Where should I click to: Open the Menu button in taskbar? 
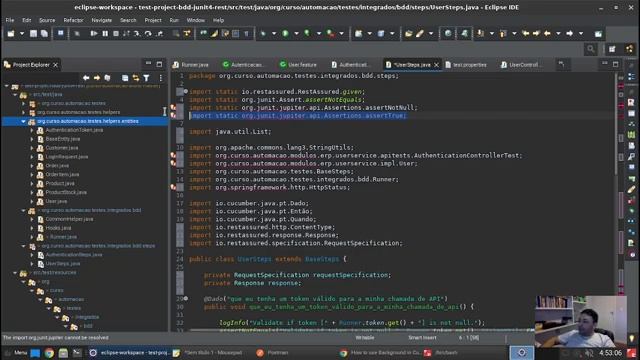point(17,353)
